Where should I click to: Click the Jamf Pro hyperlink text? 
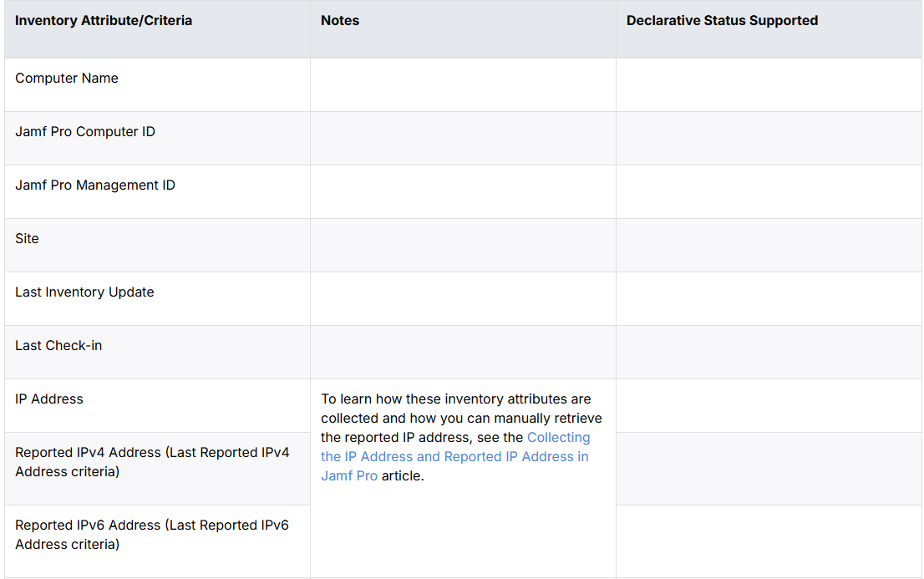(x=349, y=475)
